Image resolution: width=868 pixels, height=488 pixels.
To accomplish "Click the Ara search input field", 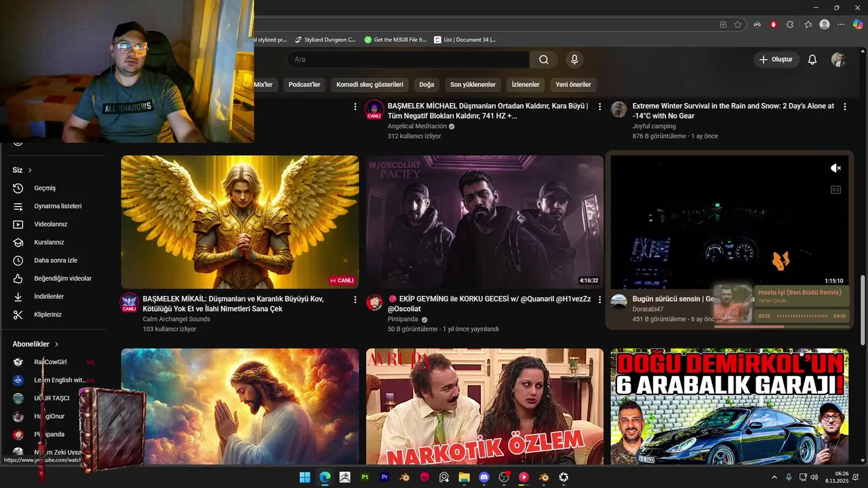I will (x=408, y=60).
